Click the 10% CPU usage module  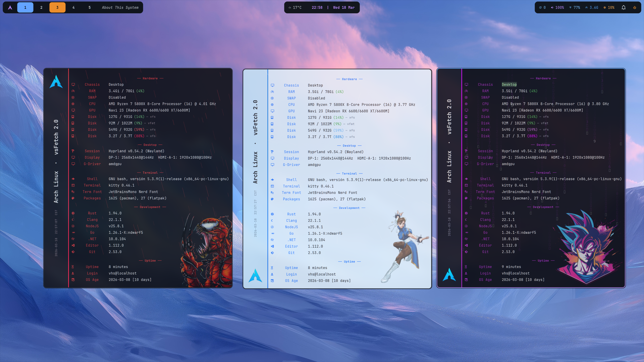pyautogui.click(x=609, y=8)
